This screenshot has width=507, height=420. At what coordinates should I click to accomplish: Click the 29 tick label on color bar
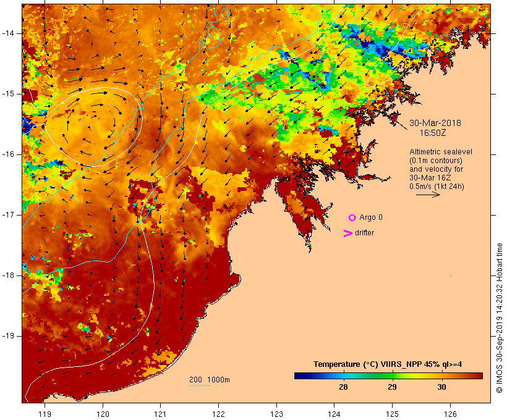pos(392,387)
